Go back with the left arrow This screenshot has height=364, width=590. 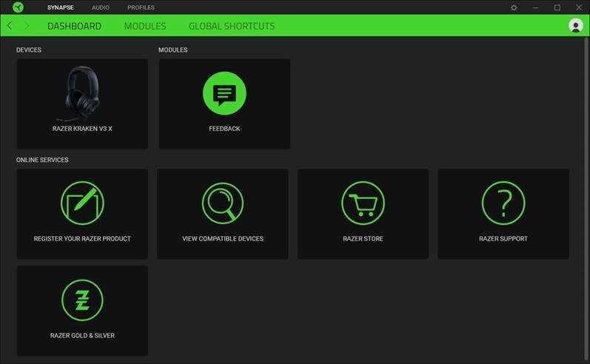(10, 26)
